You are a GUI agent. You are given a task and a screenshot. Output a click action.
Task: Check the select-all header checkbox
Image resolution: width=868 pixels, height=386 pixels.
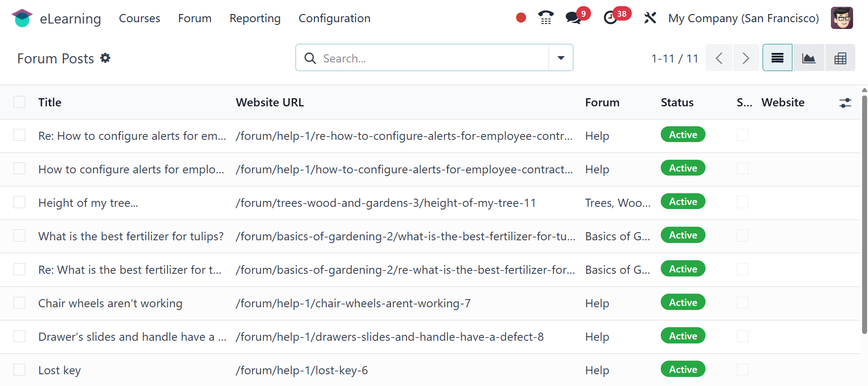pos(19,102)
